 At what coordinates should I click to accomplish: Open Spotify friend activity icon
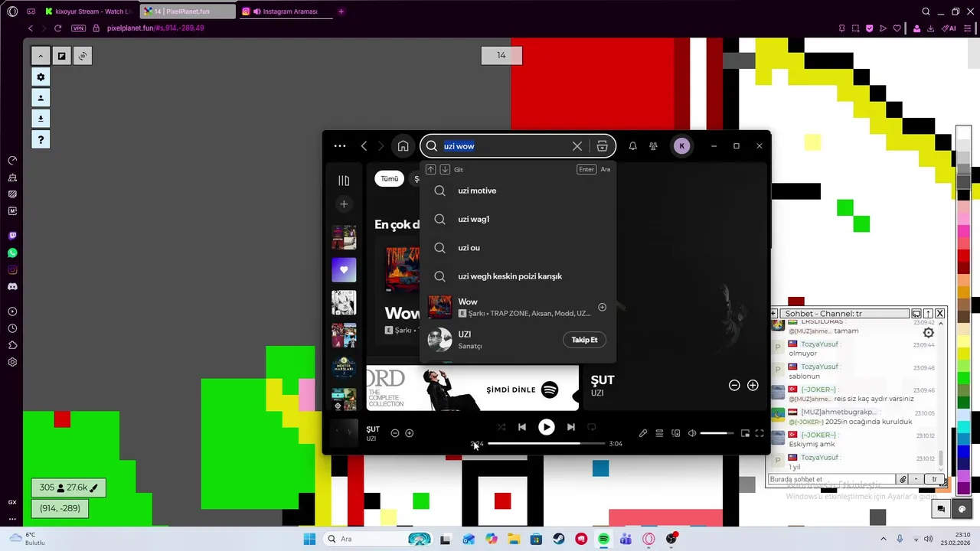point(653,146)
